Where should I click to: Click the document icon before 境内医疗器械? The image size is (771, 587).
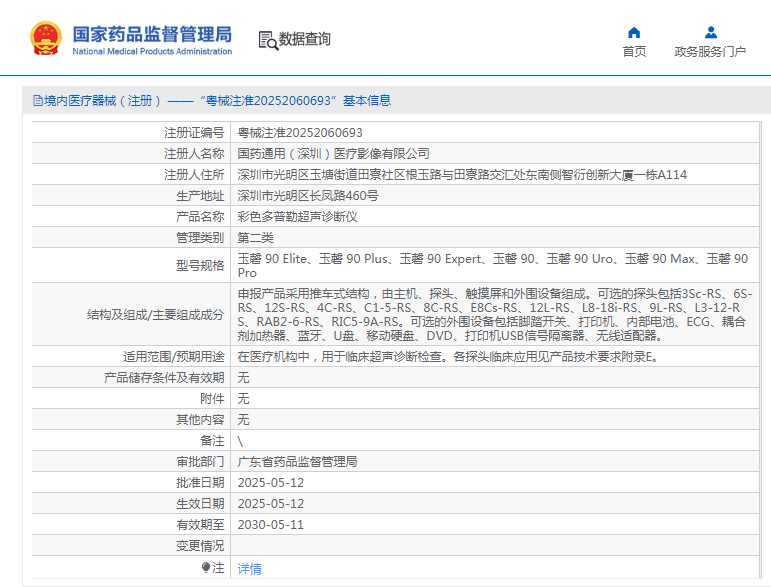pyautogui.click(x=38, y=101)
